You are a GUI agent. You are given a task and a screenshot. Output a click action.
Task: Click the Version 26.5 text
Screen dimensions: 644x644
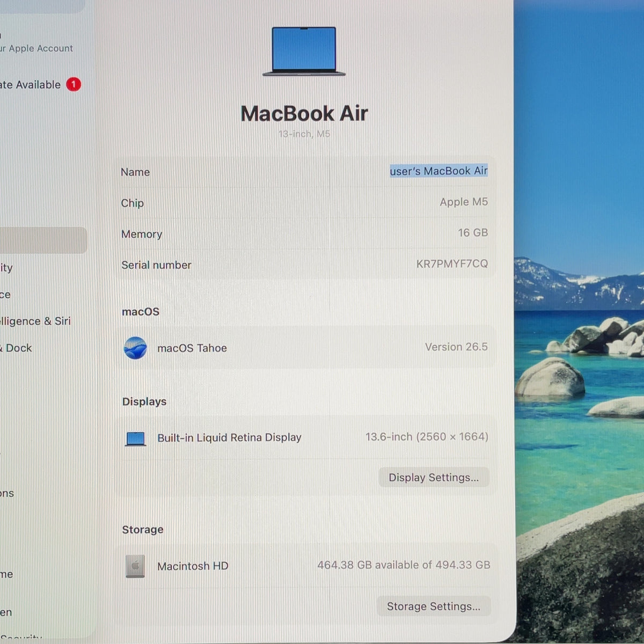456,347
